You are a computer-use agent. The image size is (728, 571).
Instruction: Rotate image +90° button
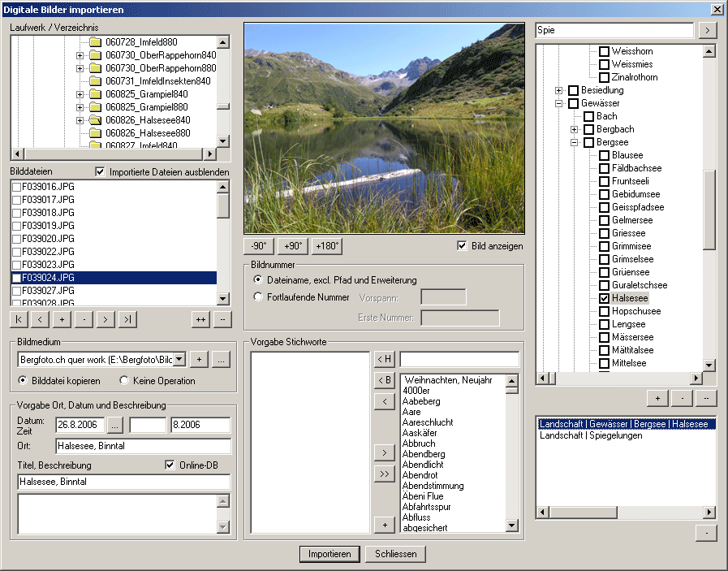point(292,246)
